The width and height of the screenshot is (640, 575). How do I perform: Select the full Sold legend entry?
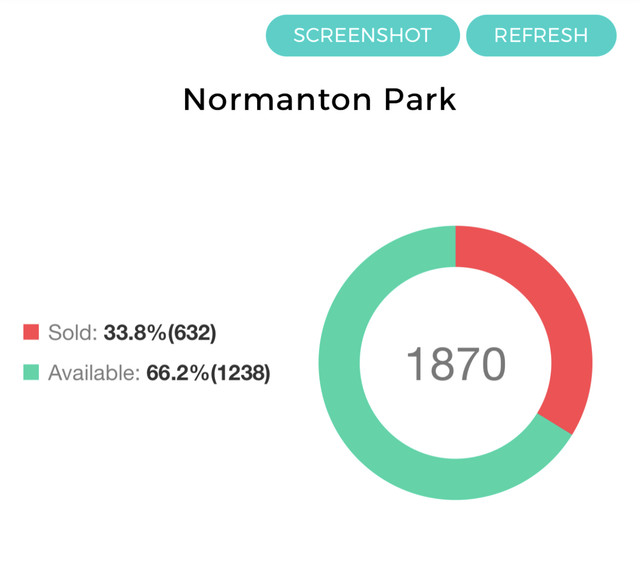coord(120,332)
